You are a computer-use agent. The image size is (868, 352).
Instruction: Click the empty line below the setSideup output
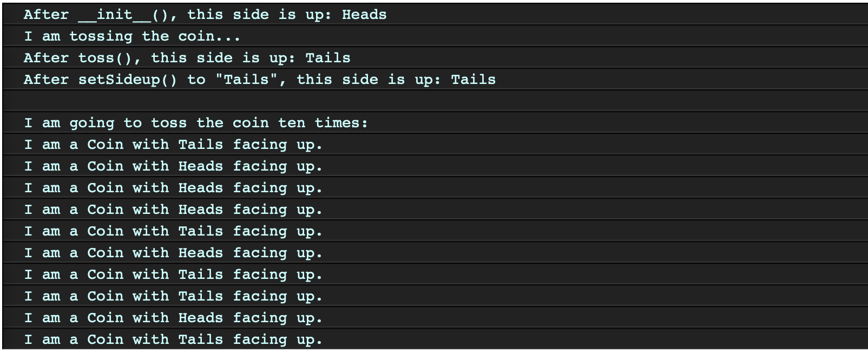[x=435, y=101]
